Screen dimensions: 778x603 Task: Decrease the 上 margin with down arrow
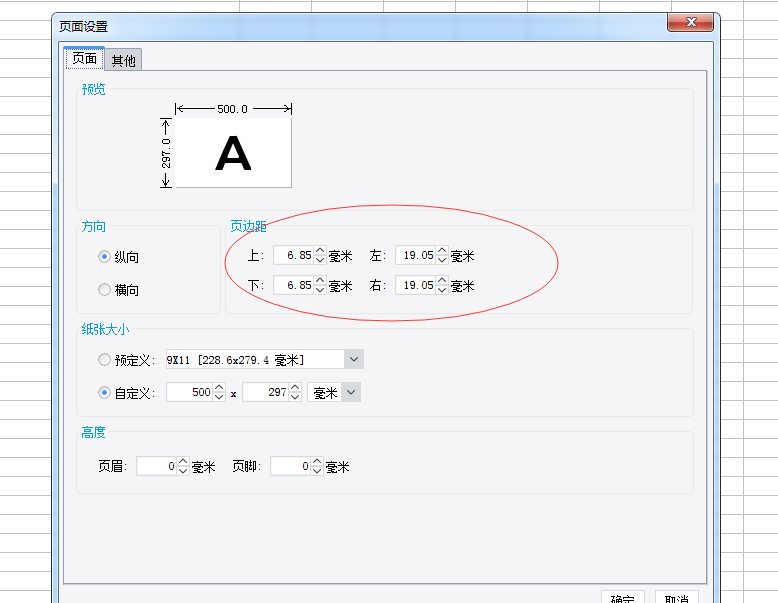point(320,260)
